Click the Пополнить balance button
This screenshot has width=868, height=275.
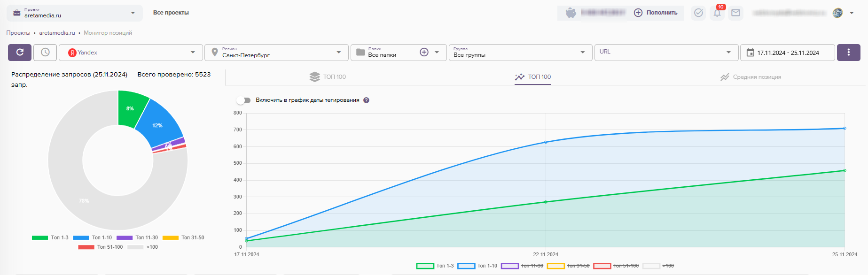pyautogui.click(x=656, y=13)
